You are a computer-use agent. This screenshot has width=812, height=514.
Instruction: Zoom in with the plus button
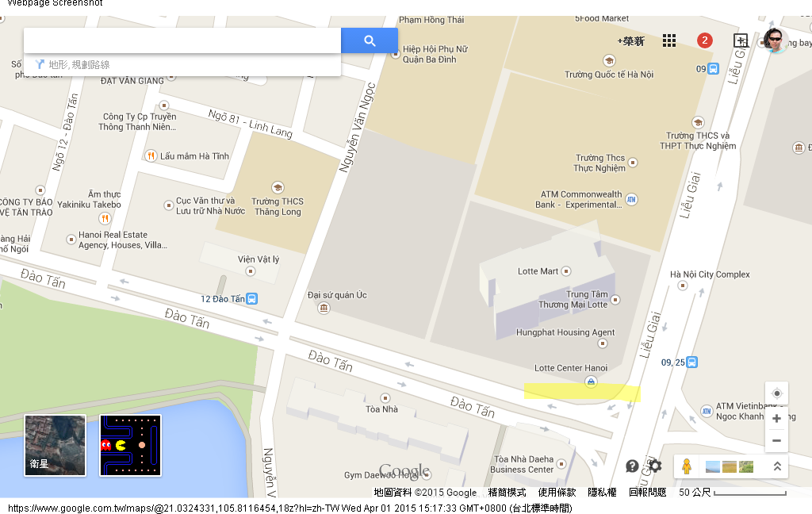click(776, 419)
